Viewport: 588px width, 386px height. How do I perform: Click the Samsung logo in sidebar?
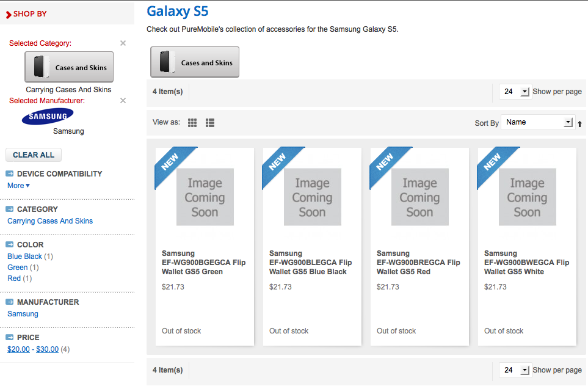pyautogui.click(x=48, y=116)
